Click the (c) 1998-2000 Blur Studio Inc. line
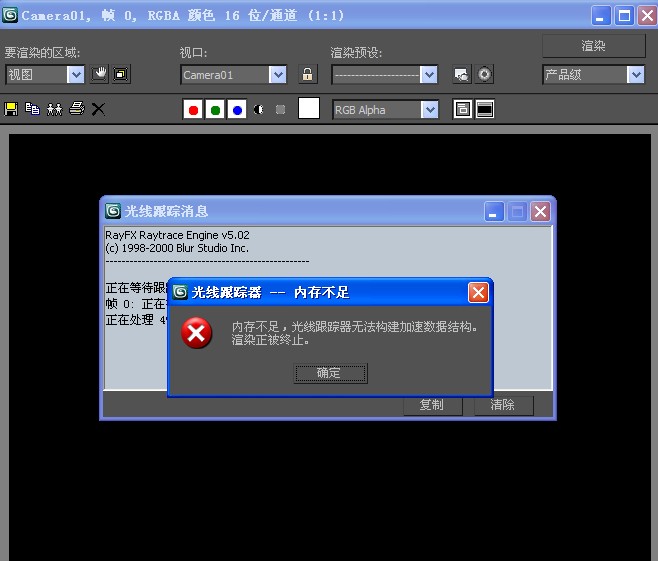Screen dimensions: 658x561 click(177, 248)
